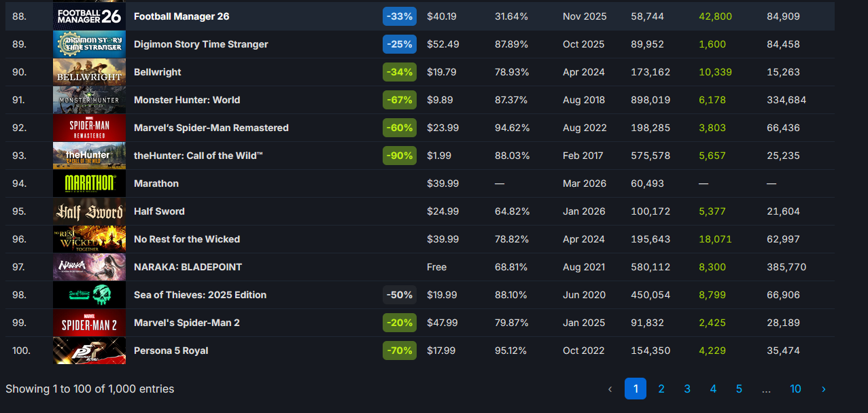Screen dimensions: 868x413
Task: Open the Half Sword title link
Action: coord(159,211)
